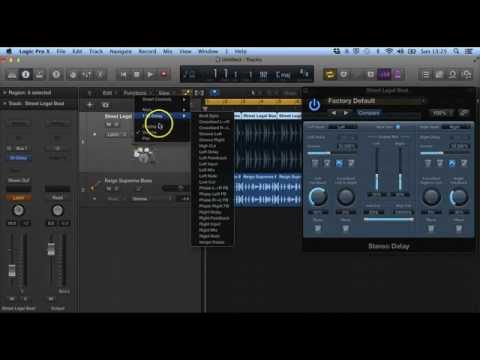Click the Left Delay slider in plugin
This screenshot has width=480, height=360.
pyautogui.click(x=332, y=153)
